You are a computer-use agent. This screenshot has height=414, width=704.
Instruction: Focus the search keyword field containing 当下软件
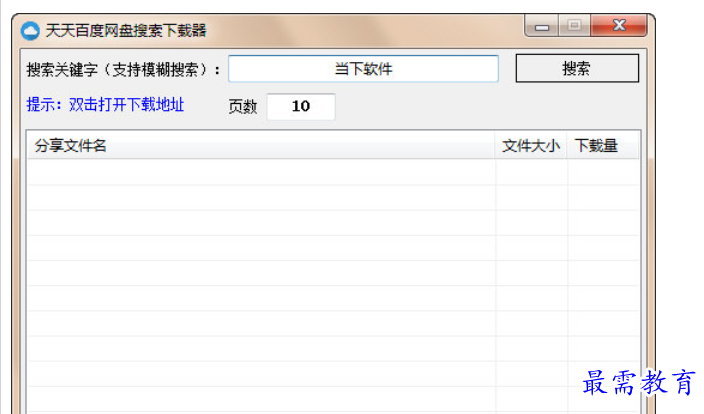click(363, 69)
